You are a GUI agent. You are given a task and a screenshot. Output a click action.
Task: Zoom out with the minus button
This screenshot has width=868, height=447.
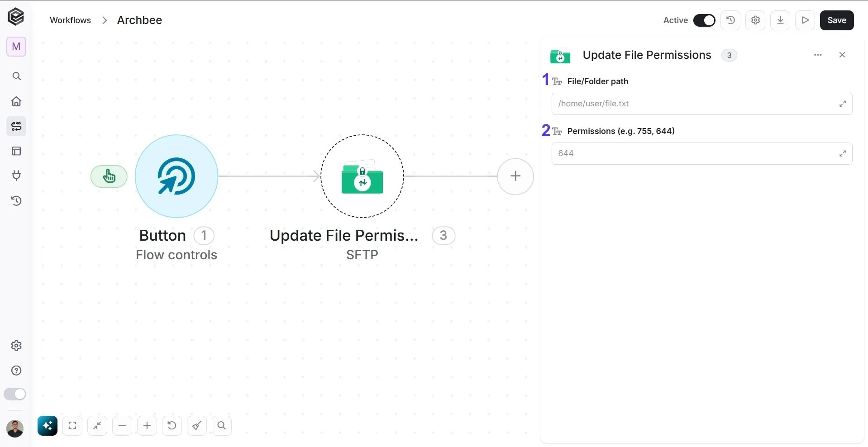(x=122, y=426)
